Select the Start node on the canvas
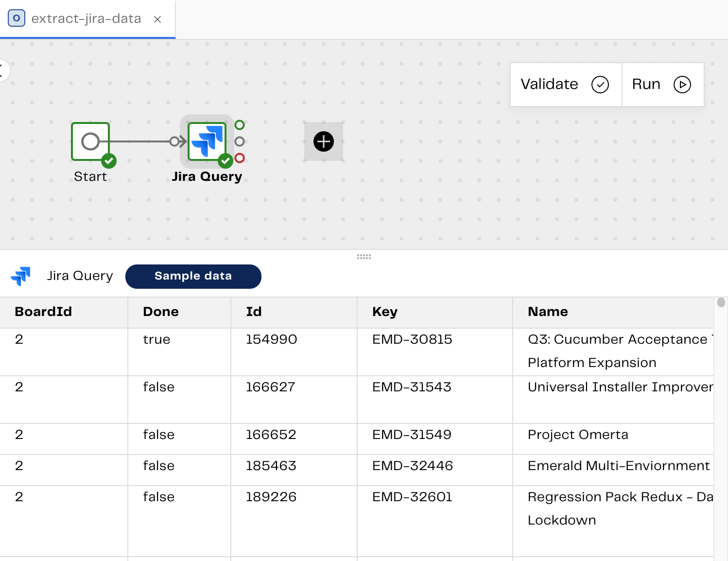Viewport: 728px width, 561px height. 90,142
